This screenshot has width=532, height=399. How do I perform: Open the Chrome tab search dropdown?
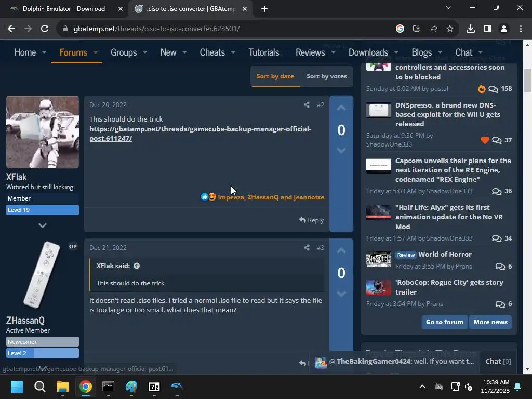pyautogui.click(x=448, y=7)
